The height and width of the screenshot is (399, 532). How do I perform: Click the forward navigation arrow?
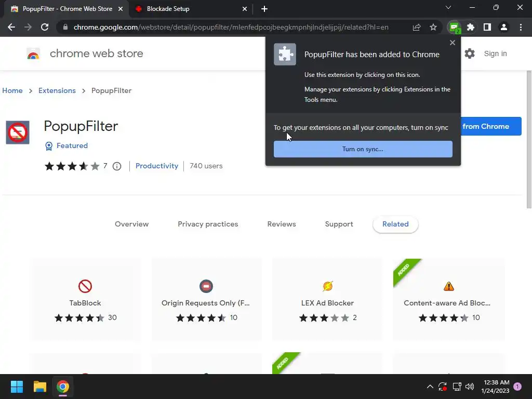pyautogui.click(x=28, y=27)
